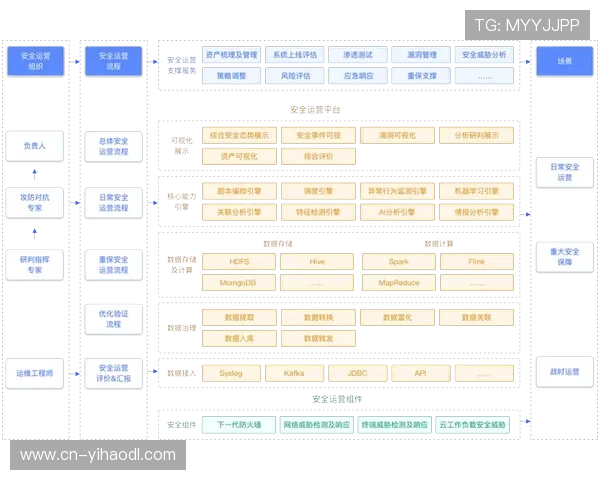
Task: Select the 机器学习引擎 box
Action: pyautogui.click(x=476, y=190)
